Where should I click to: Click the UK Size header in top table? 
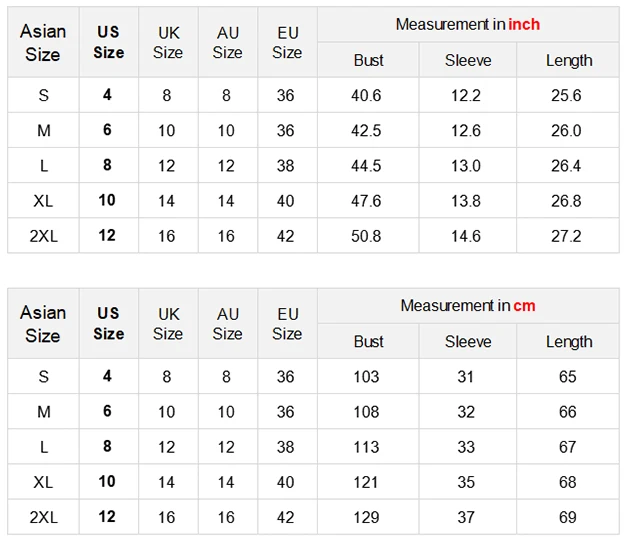click(x=168, y=43)
